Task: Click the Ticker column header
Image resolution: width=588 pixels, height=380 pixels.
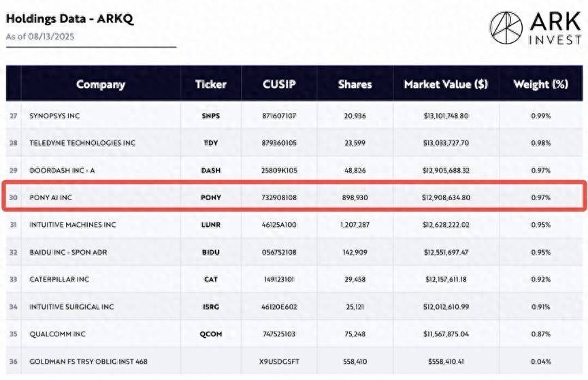Action: point(211,84)
